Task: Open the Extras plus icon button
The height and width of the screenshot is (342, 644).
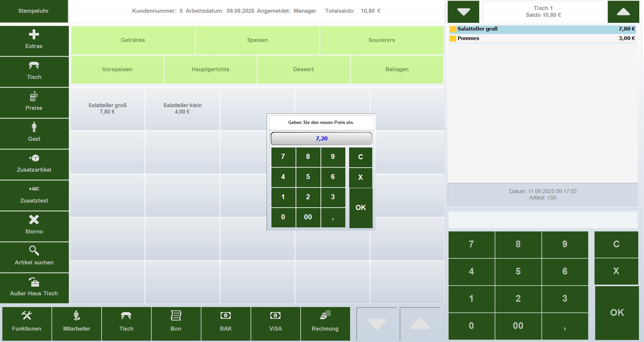Action: coord(34,41)
